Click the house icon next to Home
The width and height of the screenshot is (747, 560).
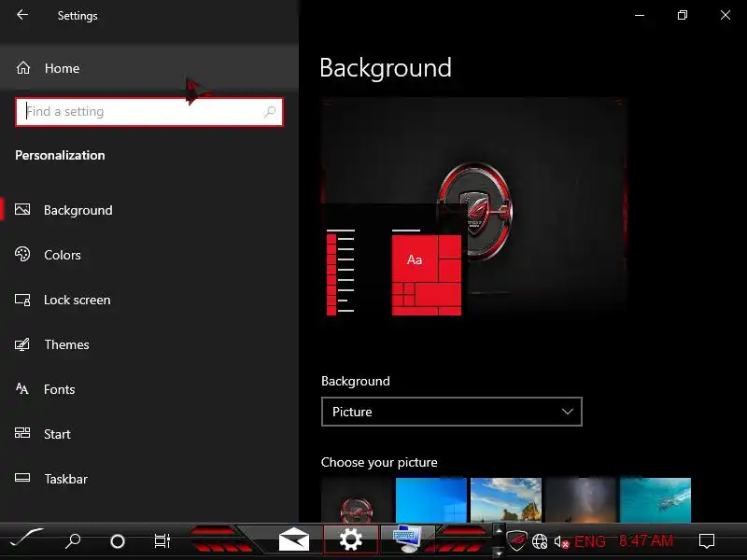click(x=23, y=68)
